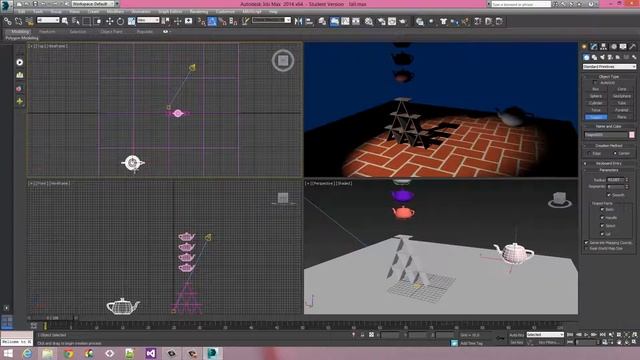Click the Save File icon in title bar
Screen dimensions: 640x360
point(35,4)
